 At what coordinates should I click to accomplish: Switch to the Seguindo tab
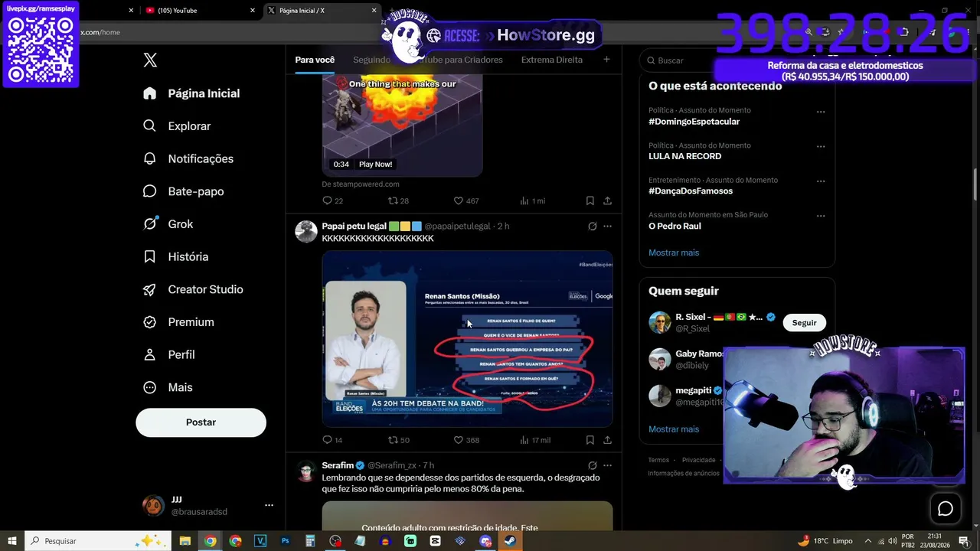pos(371,60)
